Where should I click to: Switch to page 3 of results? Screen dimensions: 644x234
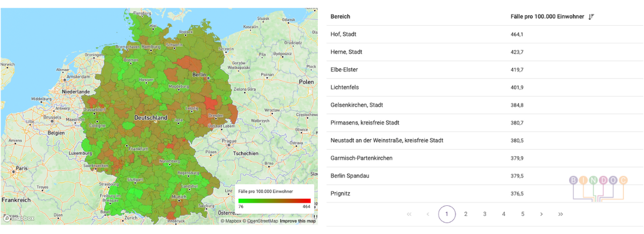point(485,214)
